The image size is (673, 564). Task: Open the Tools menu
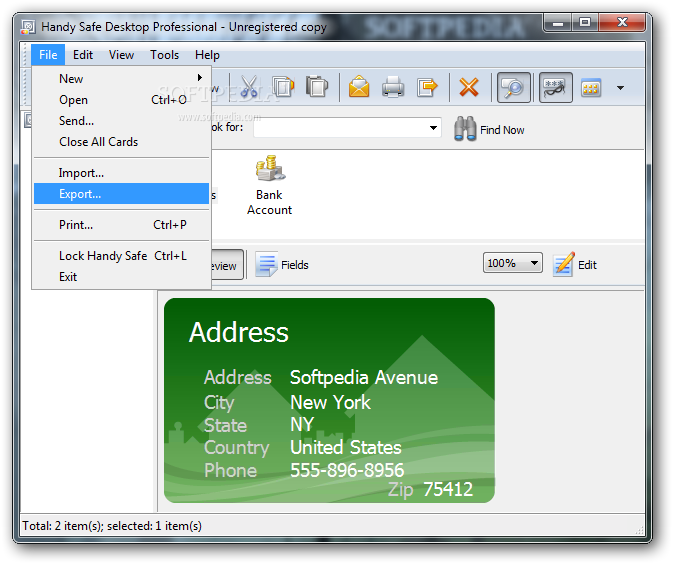pos(164,55)
